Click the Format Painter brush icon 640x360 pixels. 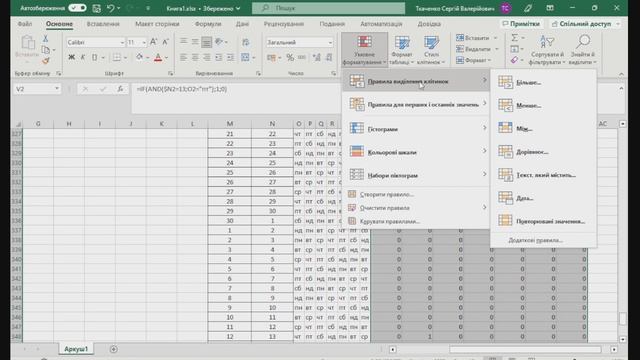[46, 61]
